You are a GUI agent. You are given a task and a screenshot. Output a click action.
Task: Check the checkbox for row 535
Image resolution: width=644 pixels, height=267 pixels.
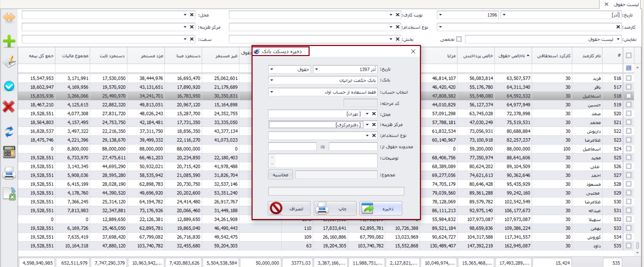(629, 246)
